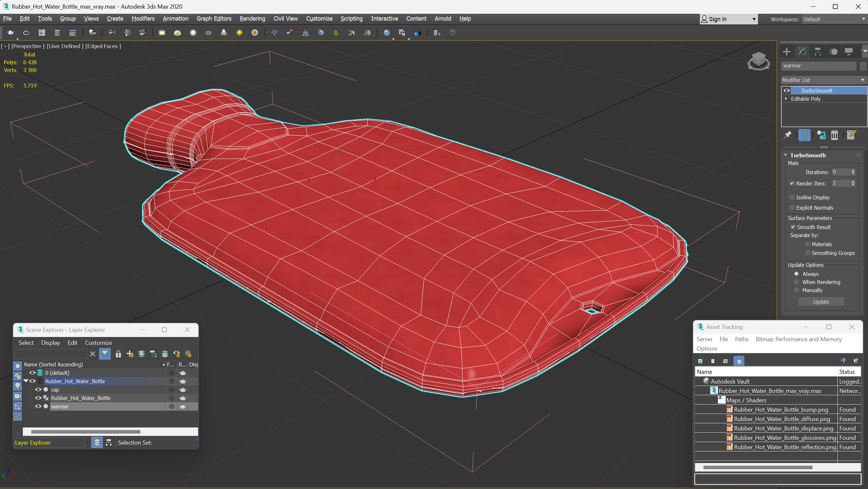
Task: Click the trash icon to remove the modifier
Action: (x=835, y=135)
